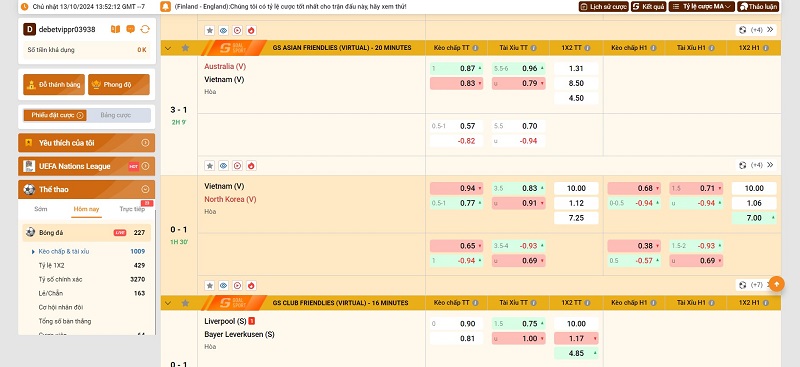Click live stream play icon under Australia match
This screenshot has width=800, height=367.
point(237,165)
